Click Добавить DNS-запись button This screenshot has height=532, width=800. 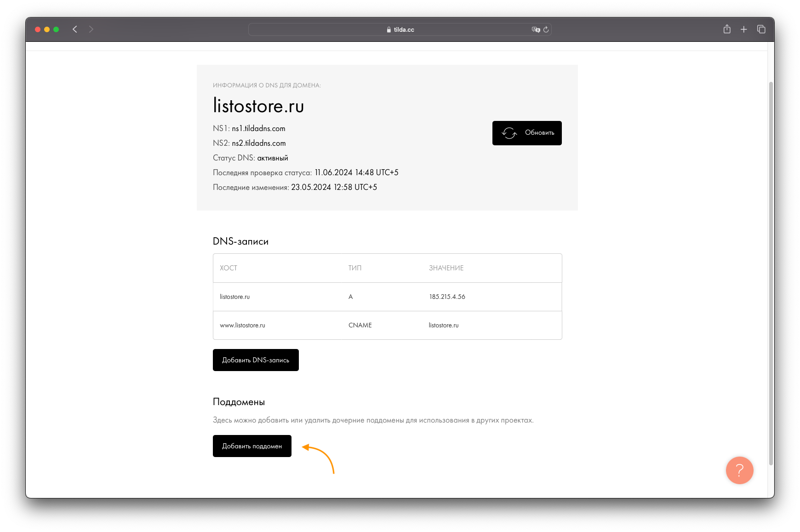tap(256, 360)
